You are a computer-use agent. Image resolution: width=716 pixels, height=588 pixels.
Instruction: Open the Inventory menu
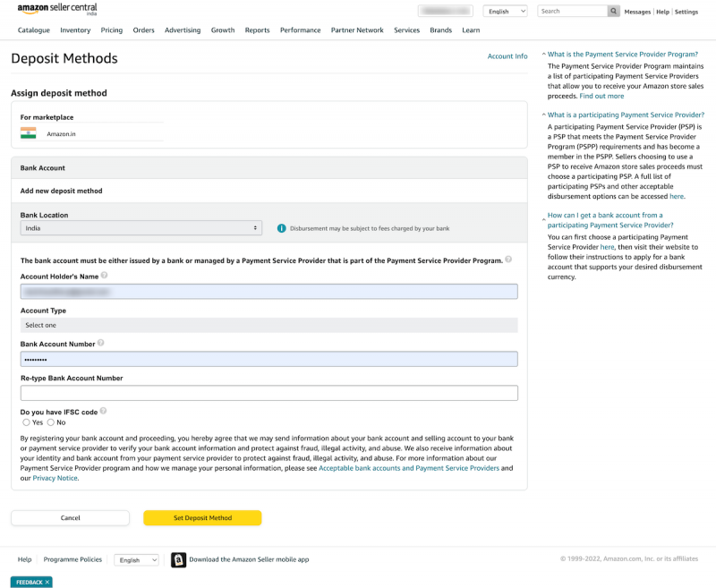75,30
